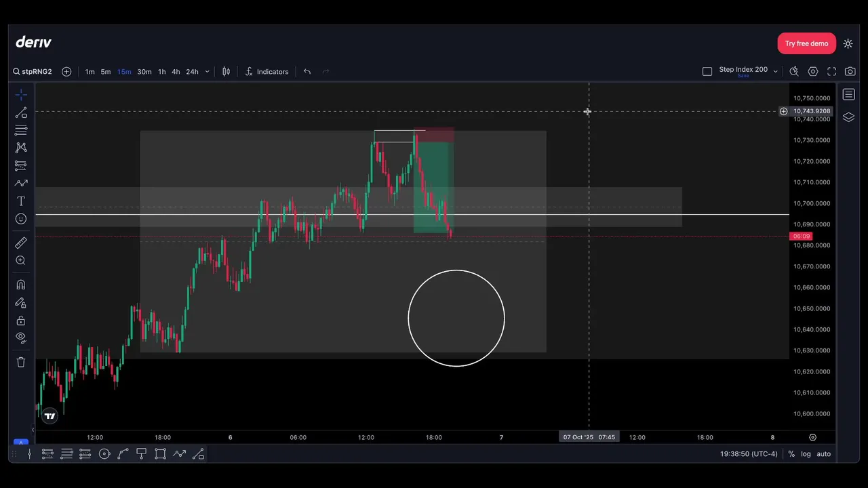Image resolution: width=868 pixels, height=488 pixels.
Task: Toggle log scale mode
Action: coord(806,454)
